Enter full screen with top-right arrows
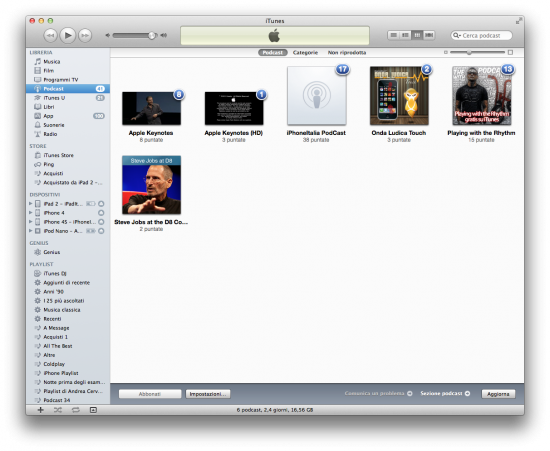The height and width of the screenshot is (451, 550). (x=518, y=21)
